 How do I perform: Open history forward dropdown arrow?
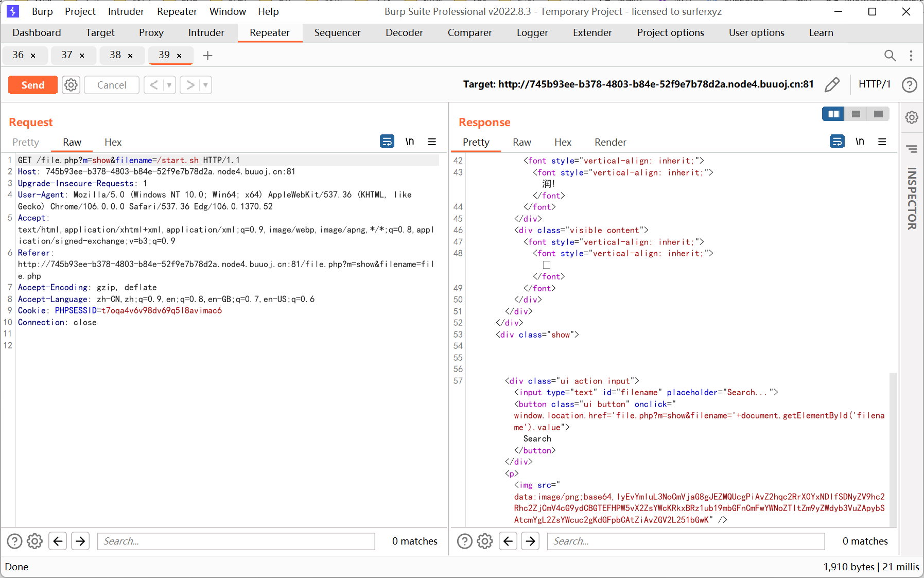tap(205, 85)
